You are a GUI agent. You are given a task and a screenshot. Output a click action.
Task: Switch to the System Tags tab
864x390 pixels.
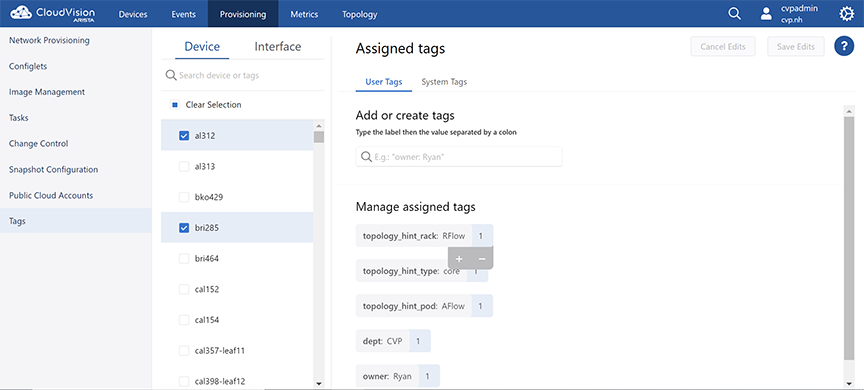point(444,82)
